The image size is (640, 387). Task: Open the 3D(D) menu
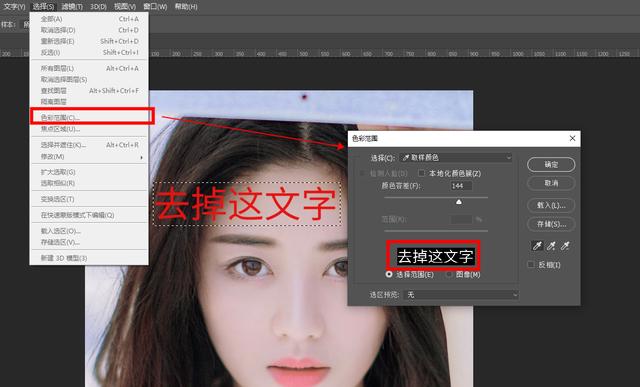98,7
